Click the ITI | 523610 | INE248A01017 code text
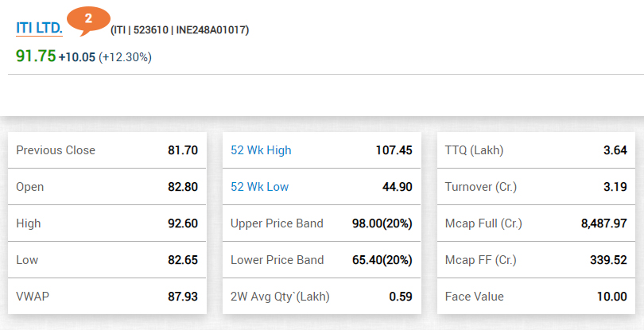This screenshot has width=644, height=330. coord(180,30)
